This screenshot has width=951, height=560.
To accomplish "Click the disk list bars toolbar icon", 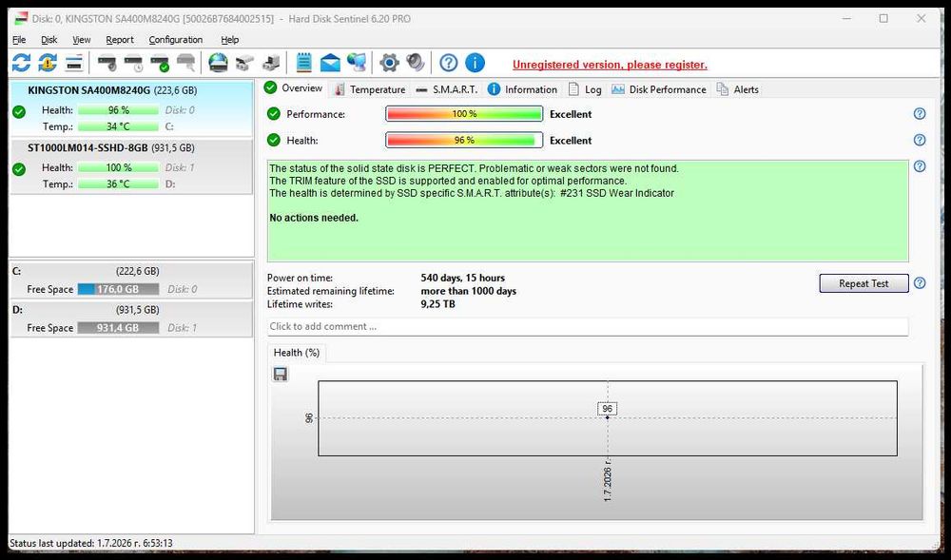I will (x=74, y=63).
